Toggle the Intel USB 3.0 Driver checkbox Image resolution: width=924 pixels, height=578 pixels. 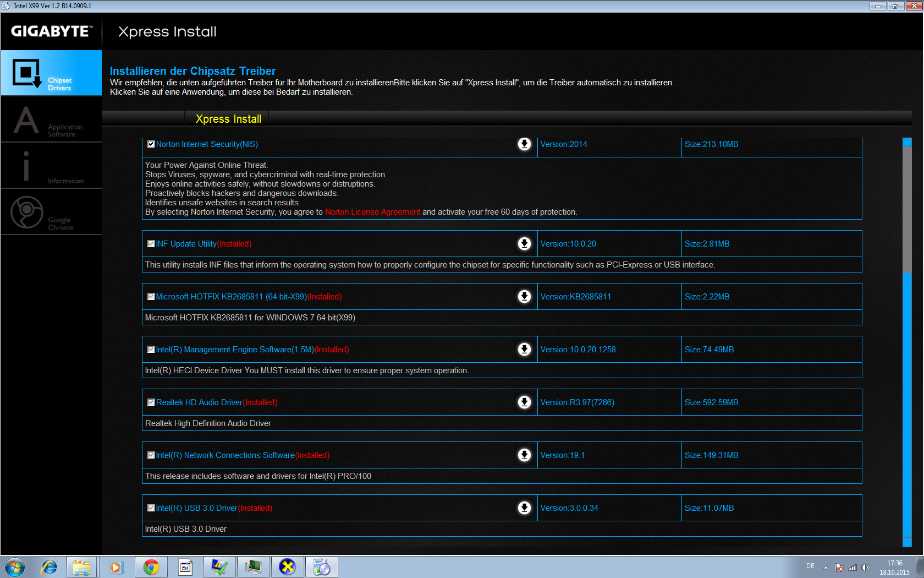pos(151,508)
